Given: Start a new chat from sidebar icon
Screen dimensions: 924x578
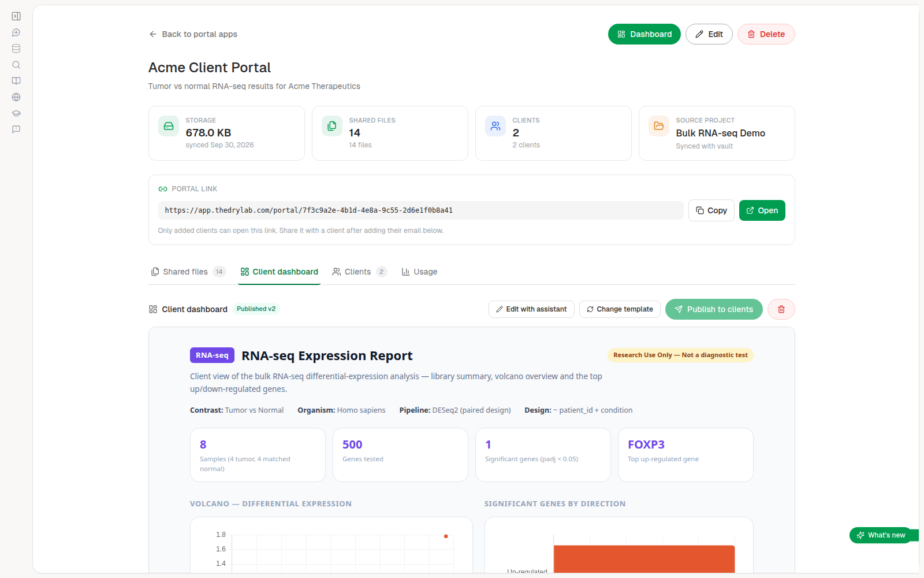Looking at the screenshot, I should [x=16, y=32].
